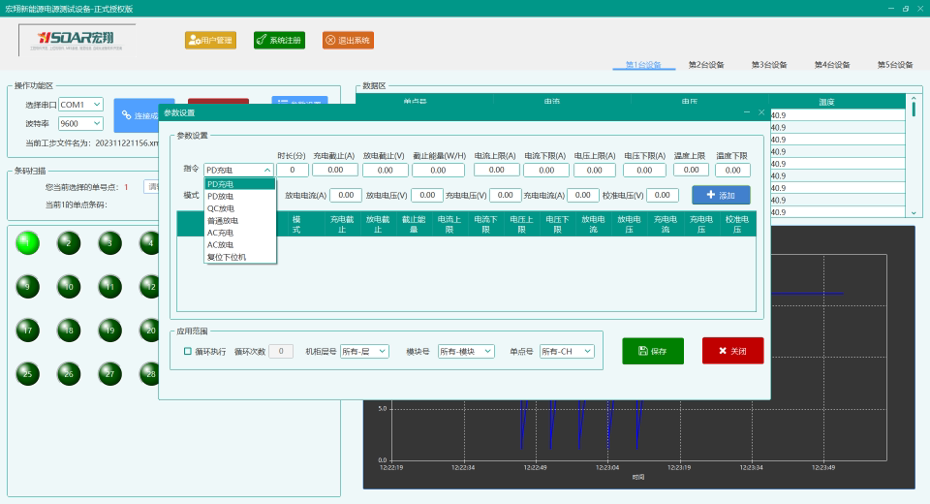Click the 电压下限(A) input field
The width and height of the screenshot is (930, 504).
click(644, 170)
